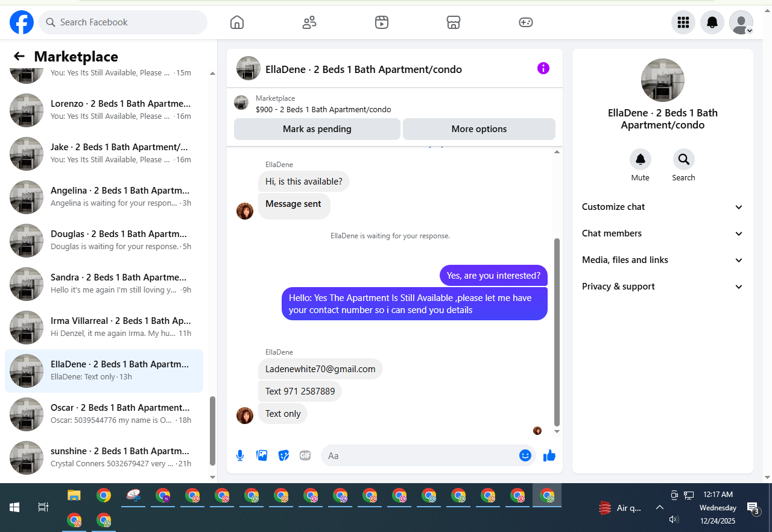Click the Search Facebook field

click(x=123, y=22)
